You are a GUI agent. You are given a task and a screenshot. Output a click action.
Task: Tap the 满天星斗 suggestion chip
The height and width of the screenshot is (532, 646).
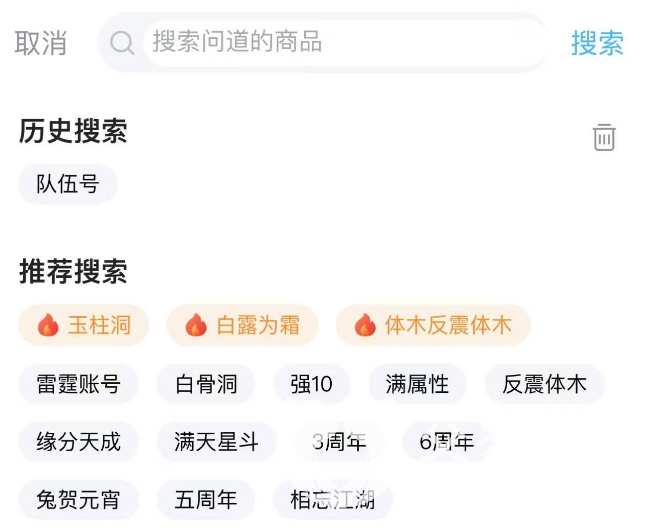pos(216,442)
